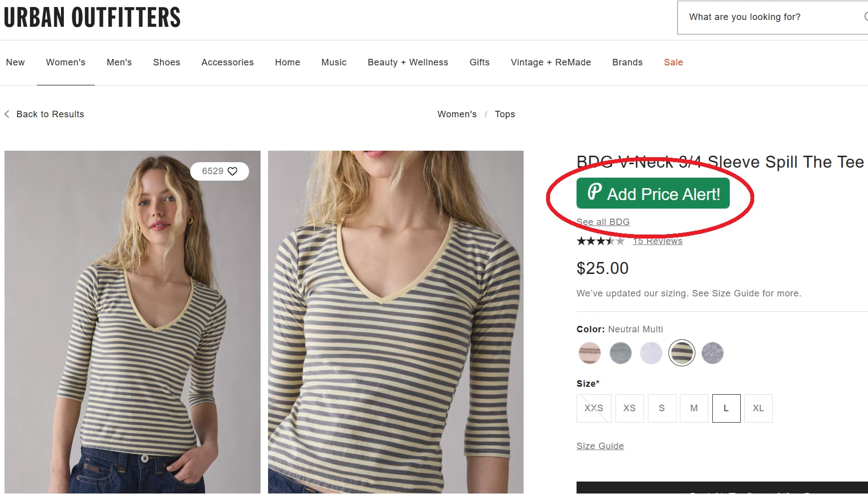The height and width of the screenshot is (497, 868).
Task: Click the Urban Outfitters logo
Action: tap(92, 16)
